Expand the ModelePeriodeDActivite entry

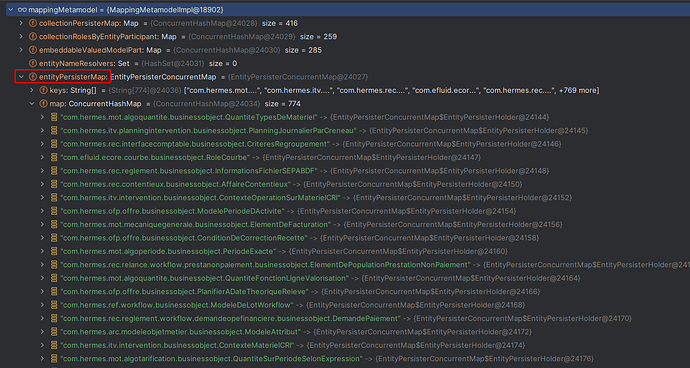[43, 211]
